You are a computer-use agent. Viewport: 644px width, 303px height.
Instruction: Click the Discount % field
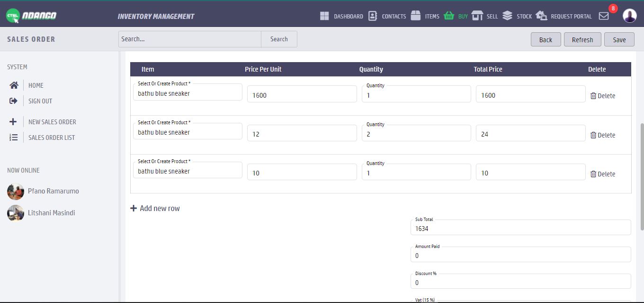520,282
